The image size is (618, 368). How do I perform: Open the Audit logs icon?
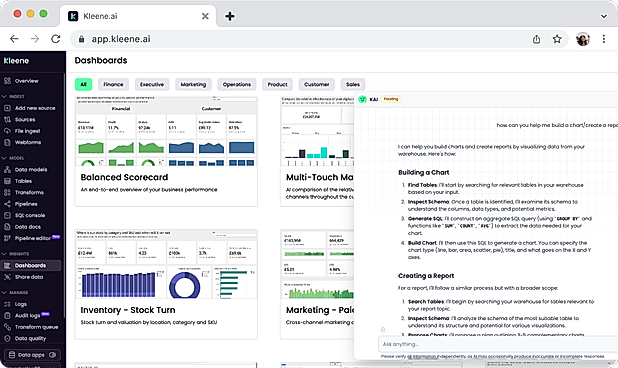pyautogui.click(x=7, y=315)
